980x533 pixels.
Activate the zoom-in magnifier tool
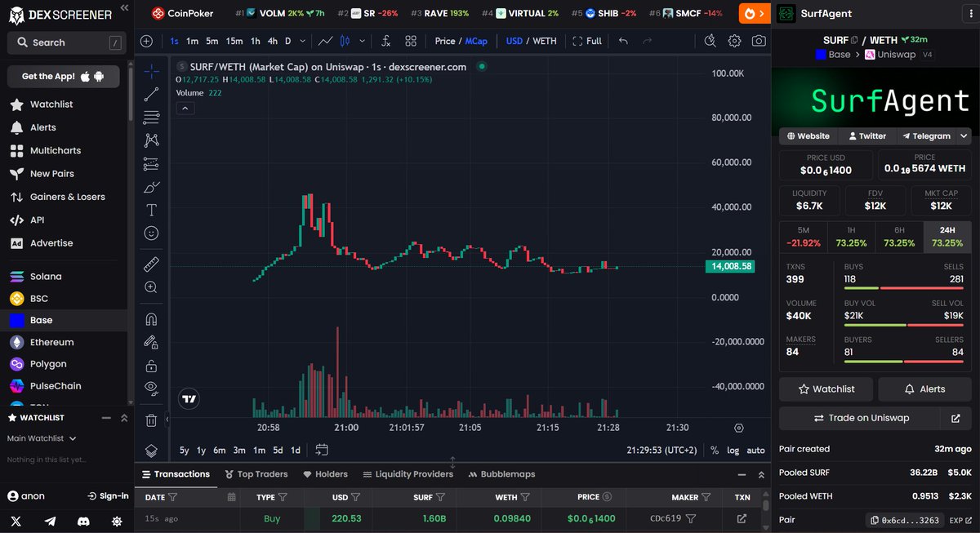tap(151, 287)
